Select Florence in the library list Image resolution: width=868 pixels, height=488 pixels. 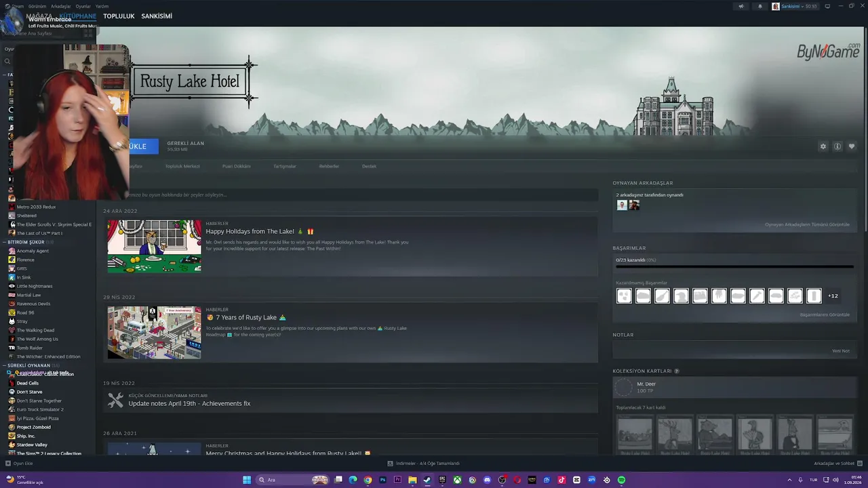point(25,260)
